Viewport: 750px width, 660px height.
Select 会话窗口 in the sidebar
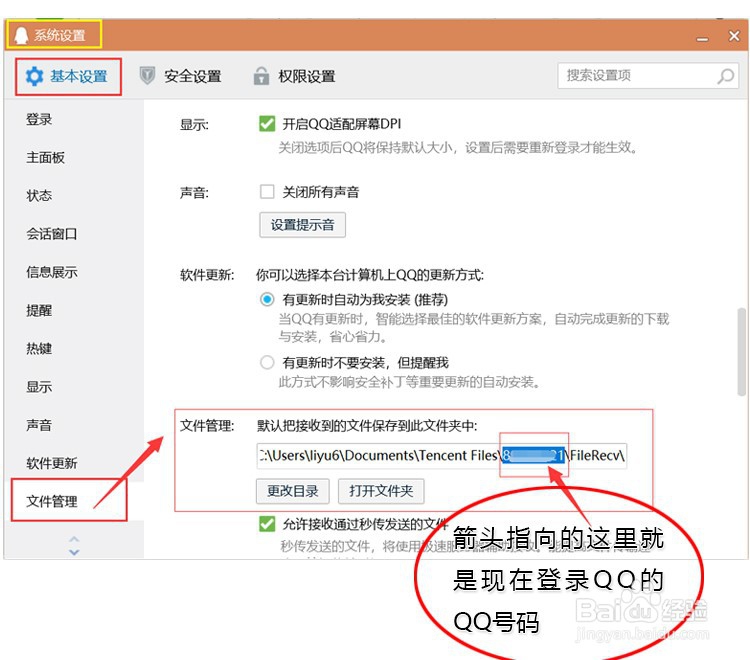(52, 234)
